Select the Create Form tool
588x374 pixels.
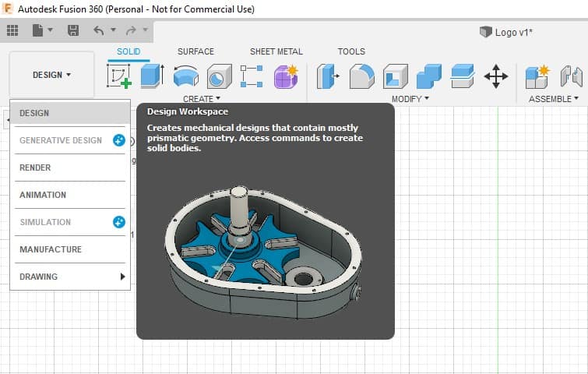pos(286,76)
